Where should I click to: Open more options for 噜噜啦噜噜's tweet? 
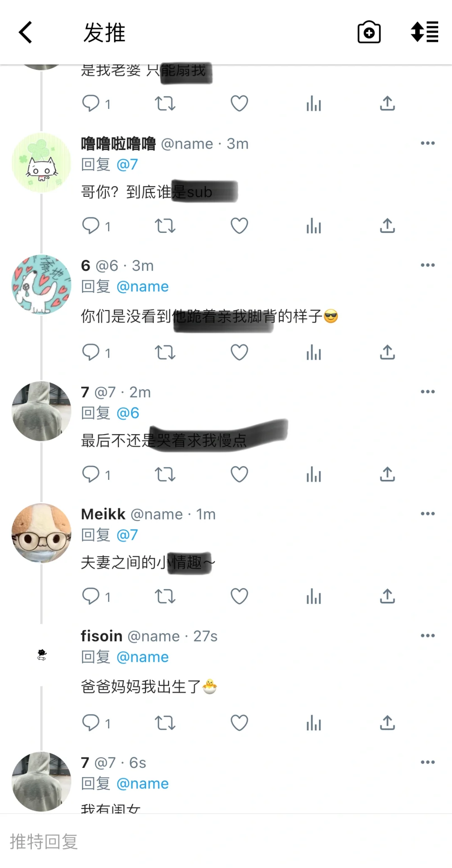pos(428,143)
